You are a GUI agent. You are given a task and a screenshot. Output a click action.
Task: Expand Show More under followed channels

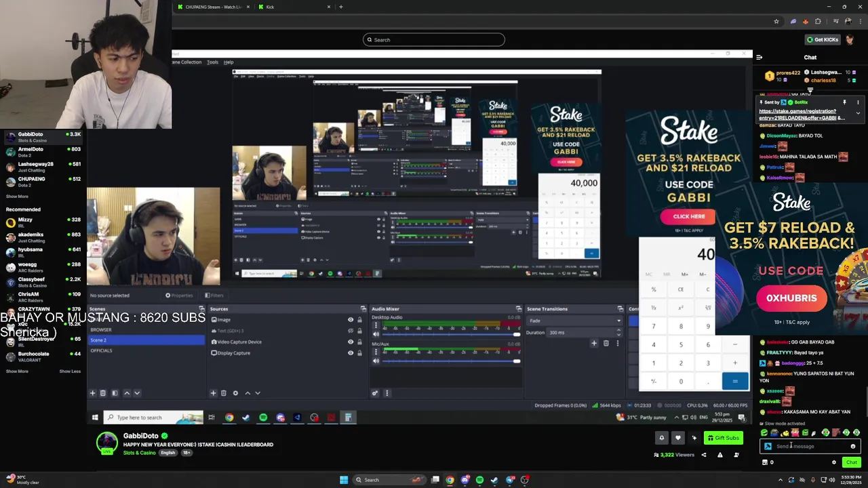click(17, 197)
